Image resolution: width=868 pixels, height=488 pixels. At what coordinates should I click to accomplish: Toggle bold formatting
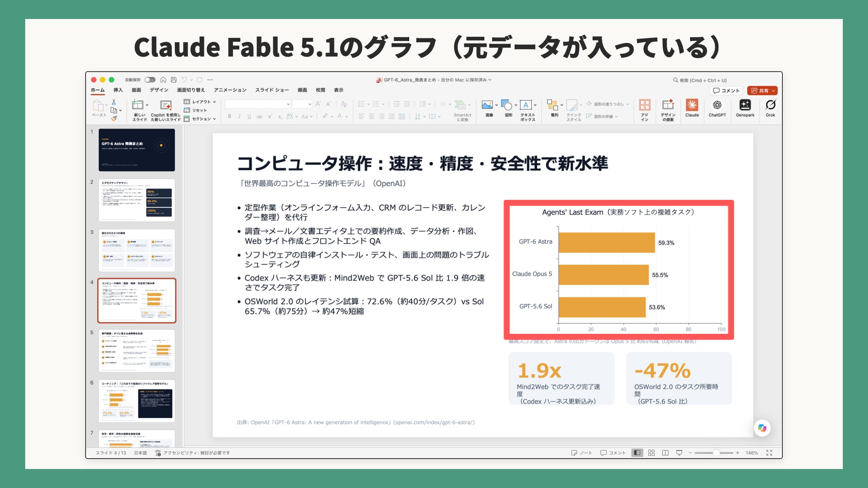[x=229, y=116]
